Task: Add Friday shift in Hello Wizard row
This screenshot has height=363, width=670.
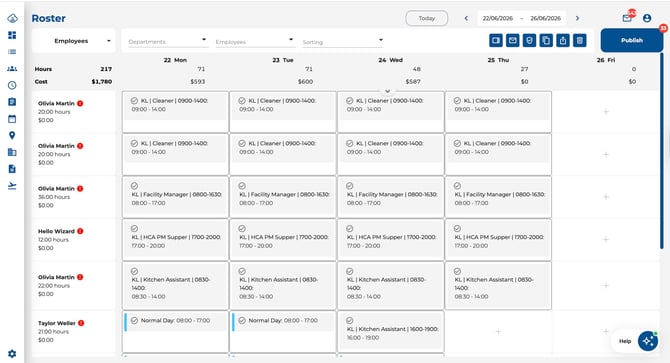Action: 606,240
